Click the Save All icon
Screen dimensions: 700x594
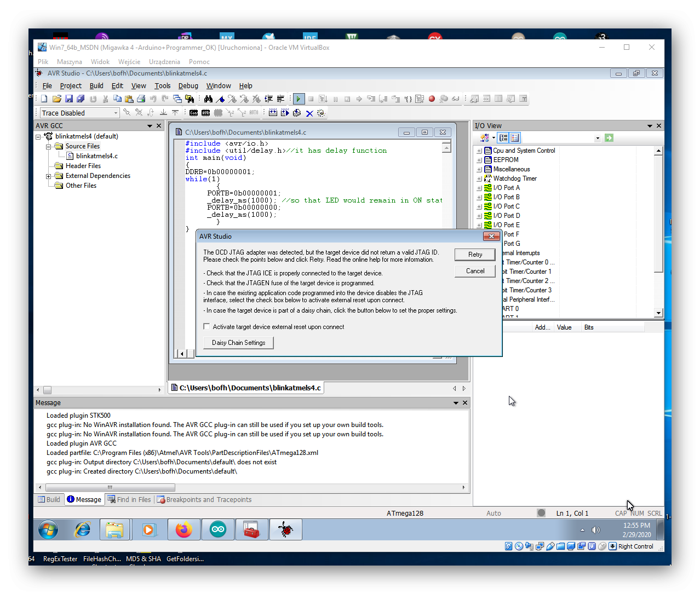coord(81,99)
